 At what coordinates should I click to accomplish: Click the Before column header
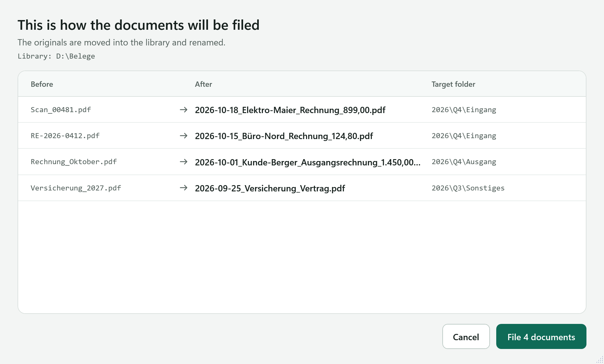coord(42,84)
